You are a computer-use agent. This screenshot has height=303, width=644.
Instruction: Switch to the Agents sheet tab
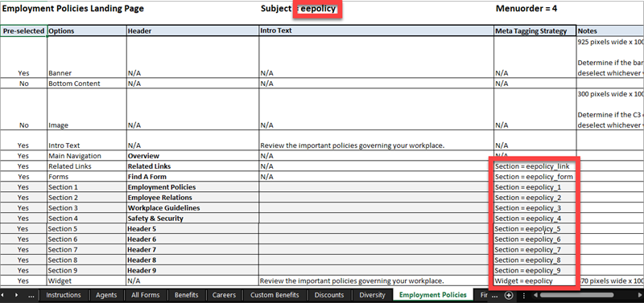[x=106, y=295]
